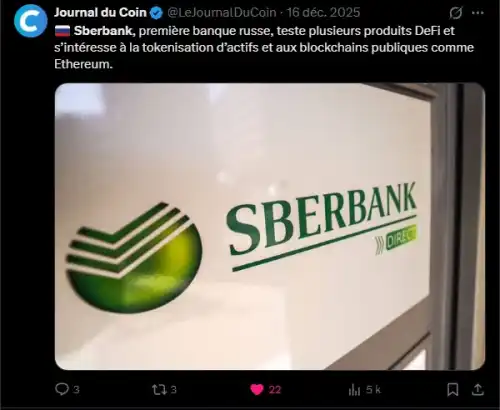Click the 5 k views count
Viewport: 500px width, 410px height.
pos(373,389)
